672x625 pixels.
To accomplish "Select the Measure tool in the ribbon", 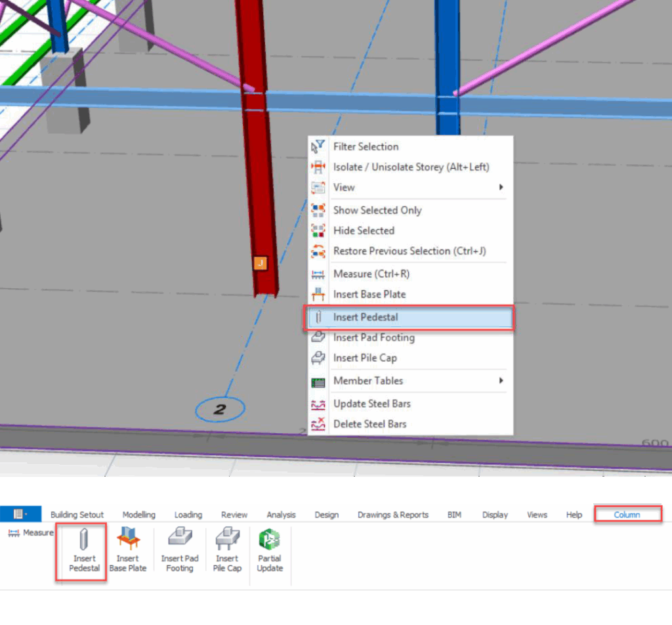I will (31, 532).
